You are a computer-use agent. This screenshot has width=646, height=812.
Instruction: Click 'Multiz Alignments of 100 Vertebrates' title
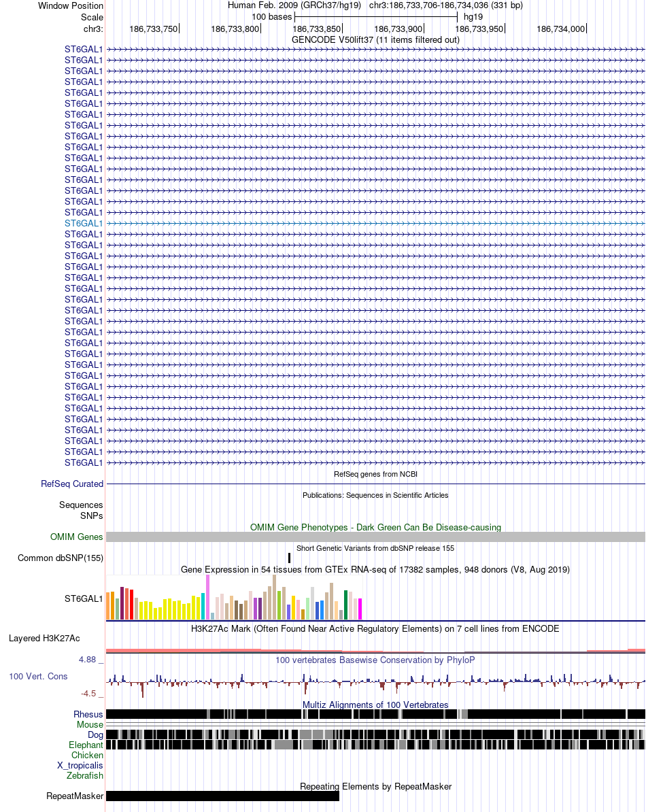[x=375, y=705]
